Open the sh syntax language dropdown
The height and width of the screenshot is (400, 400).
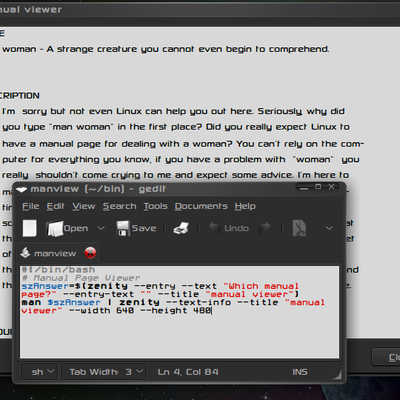point(39,372)
